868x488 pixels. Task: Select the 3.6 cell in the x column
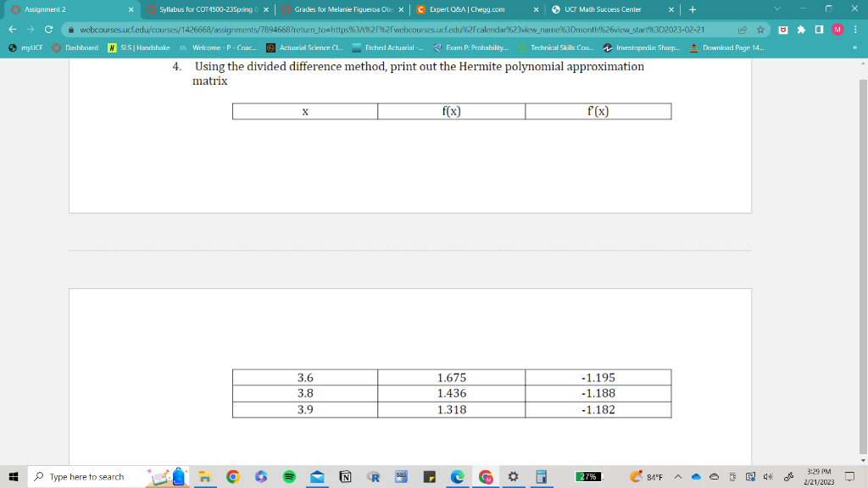(x=305, y=377)
